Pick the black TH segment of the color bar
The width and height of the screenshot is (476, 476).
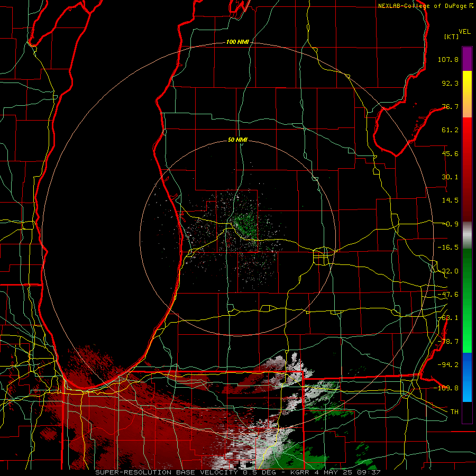[x=467, y=412]
